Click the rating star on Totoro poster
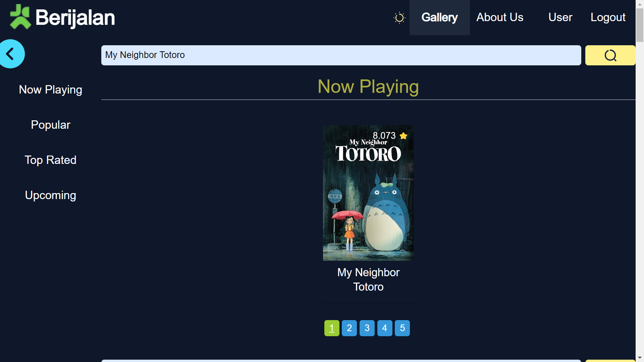This screenshot has height=362, width=644. point(404,136)
